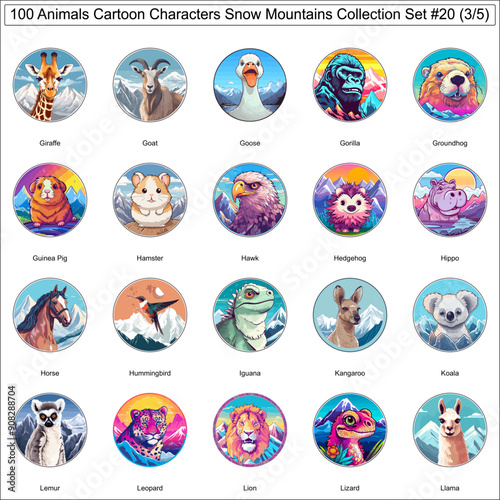
Task: Click the Hummingbird icon
Action: coord(150,315)
